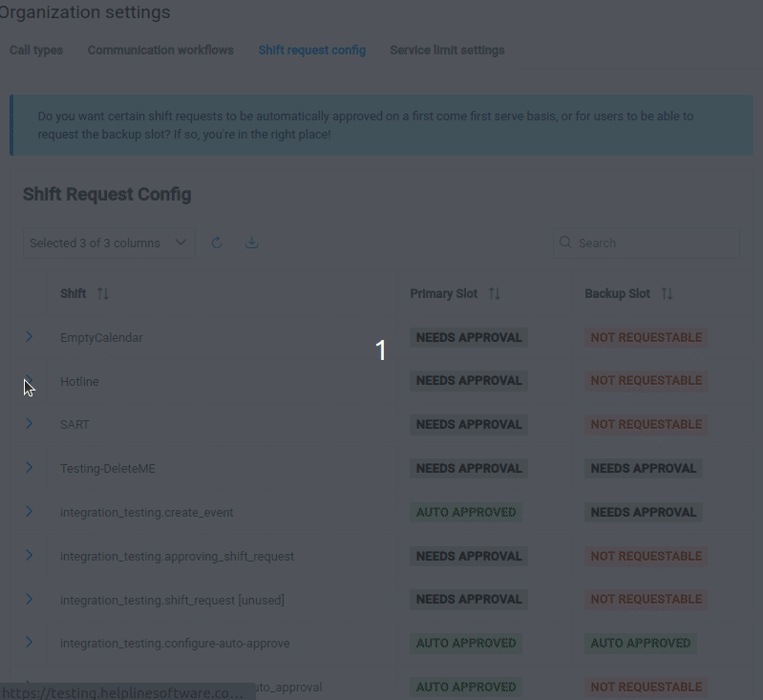Click the search magnifier icon
The height and width of the screenshot is (700, 763).
point(565,243)
